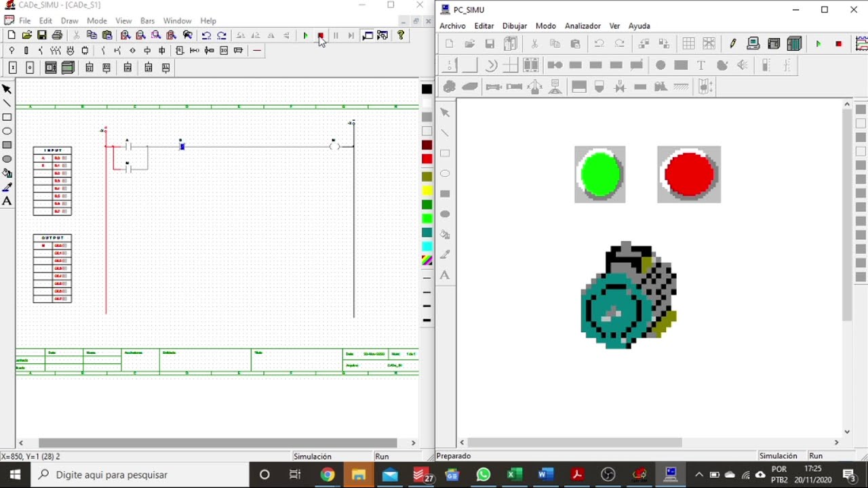Save the CADe_SIMU schematic
Screen dimensions: 868x488
[x=42, y=35]
